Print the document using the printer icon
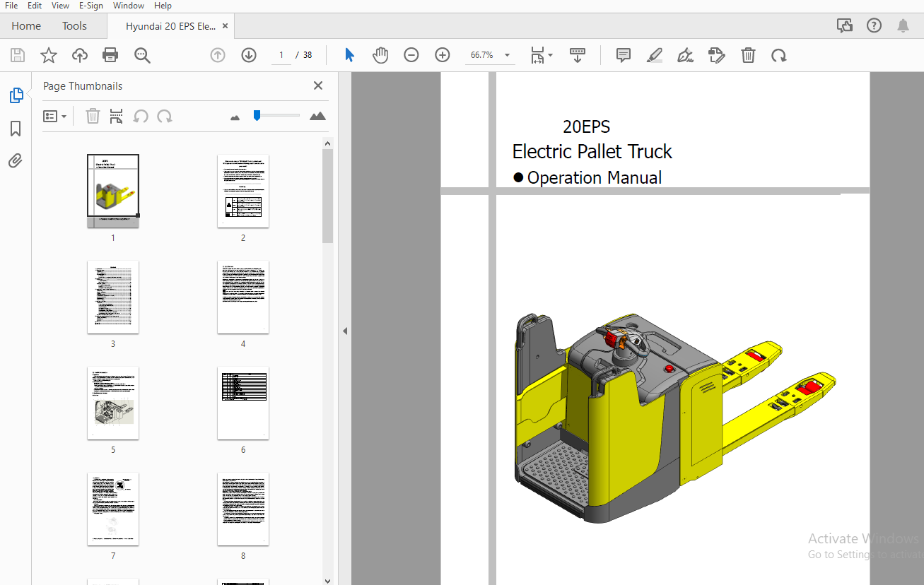Image resolution: width=924 pixels, height=585 pixels. tap(110, 55)
